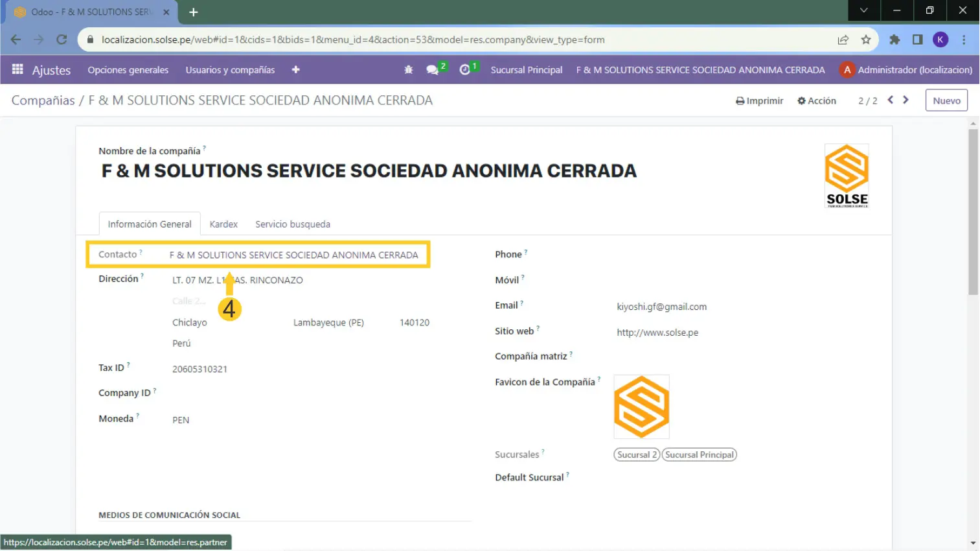Open Opciones generales menu
This screenshot has height=551, width=980.
(x=128, y=69)
